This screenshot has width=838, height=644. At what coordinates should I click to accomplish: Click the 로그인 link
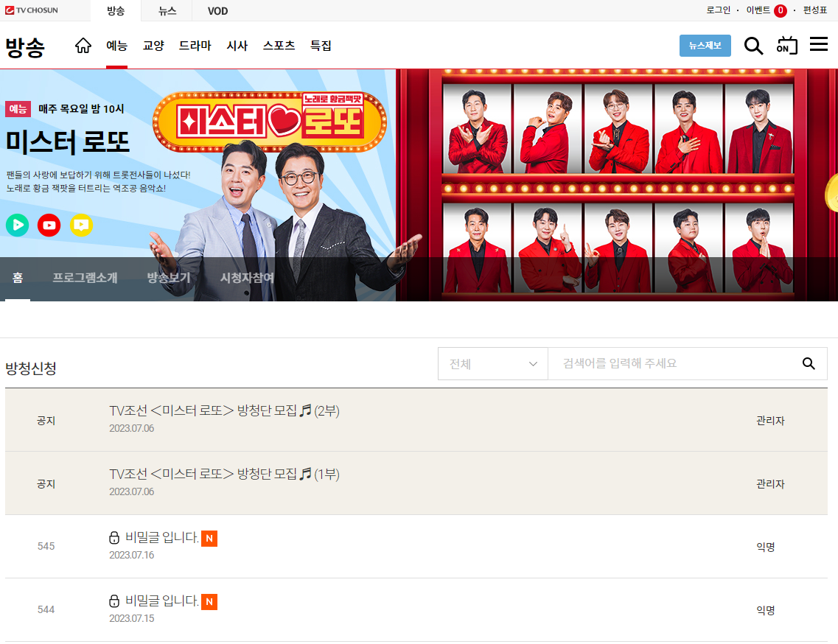(719, 10)
